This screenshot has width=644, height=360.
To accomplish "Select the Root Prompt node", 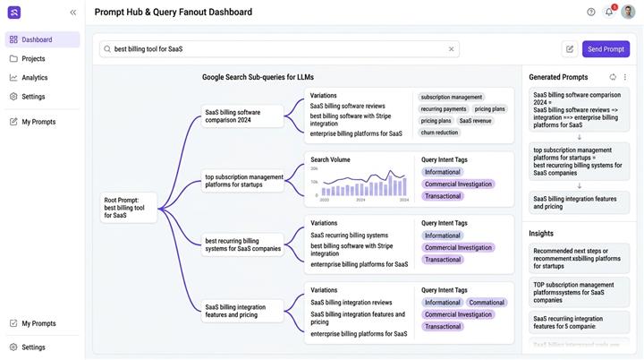I will pos(129,208).
